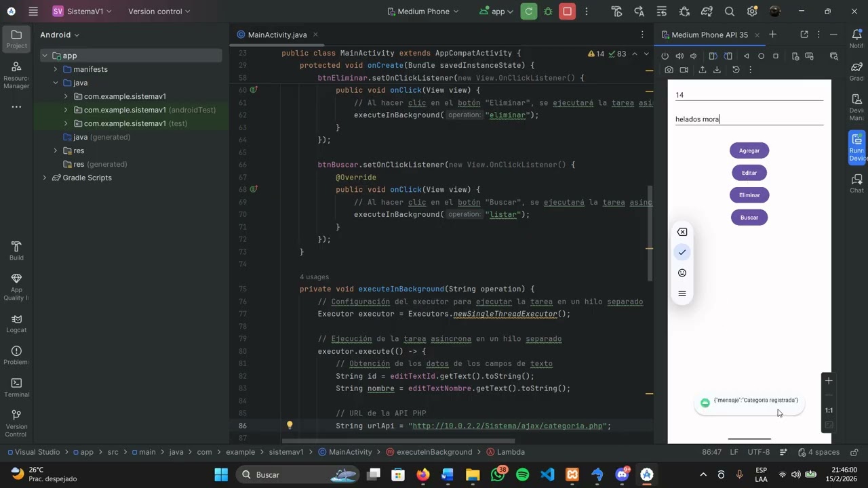Tap Eliminar button in emulator

[x=749, y=195]
